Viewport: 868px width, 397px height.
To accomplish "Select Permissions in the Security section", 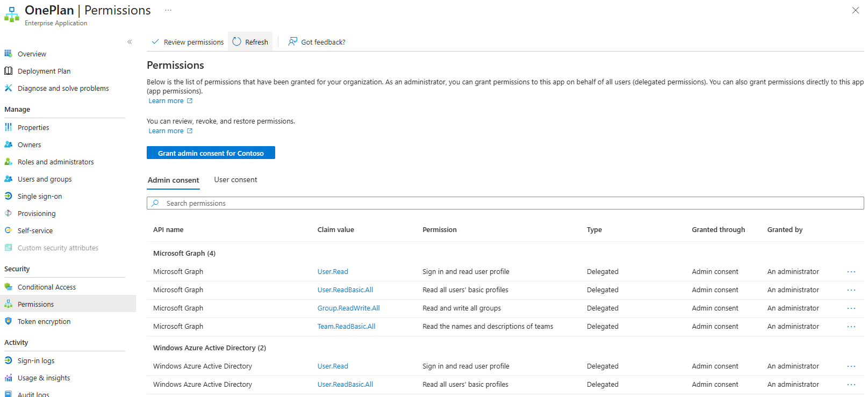I will coord(68,304).
